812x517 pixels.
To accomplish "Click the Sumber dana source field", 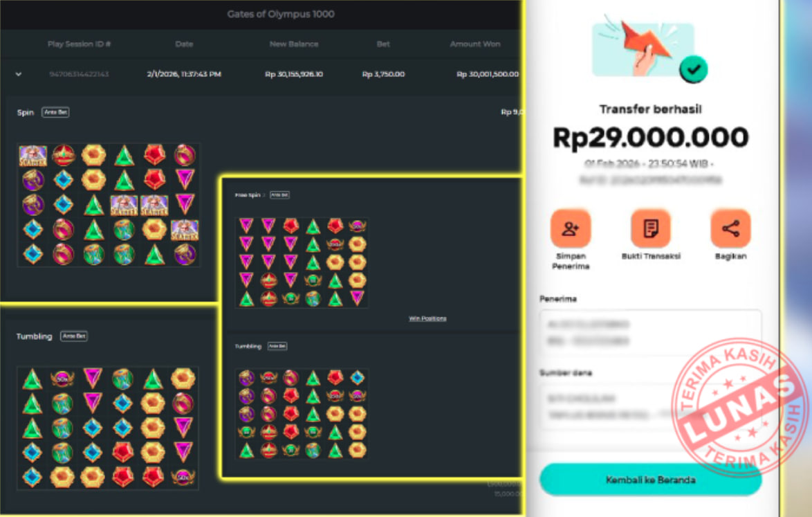I will tap(650, 407).
